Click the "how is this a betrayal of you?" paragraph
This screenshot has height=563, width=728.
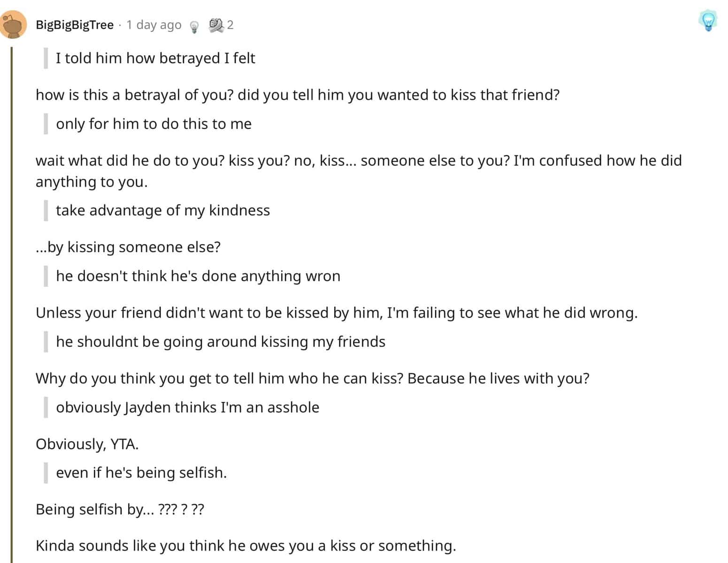pyautogui.click(x=298, y=95)
